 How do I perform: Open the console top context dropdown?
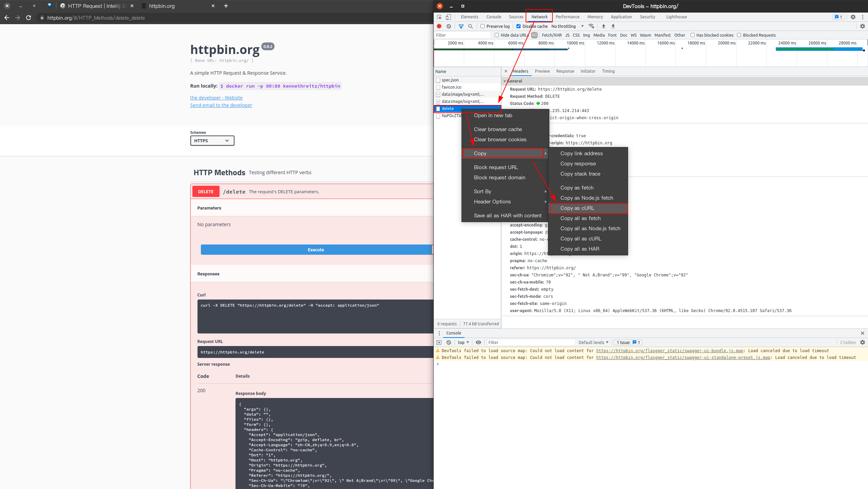(x=463, y=342)
